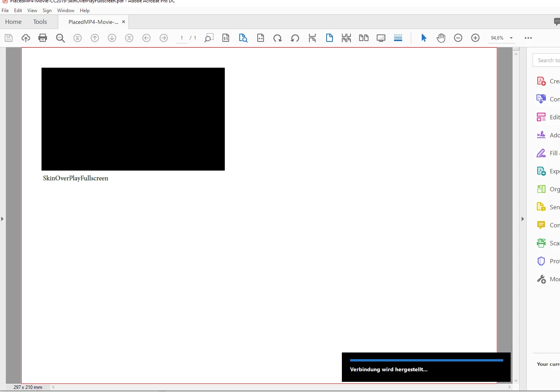Toggle two-page view mode
The height and width of the screenshot is (392, 560).
tap(364, 38)
